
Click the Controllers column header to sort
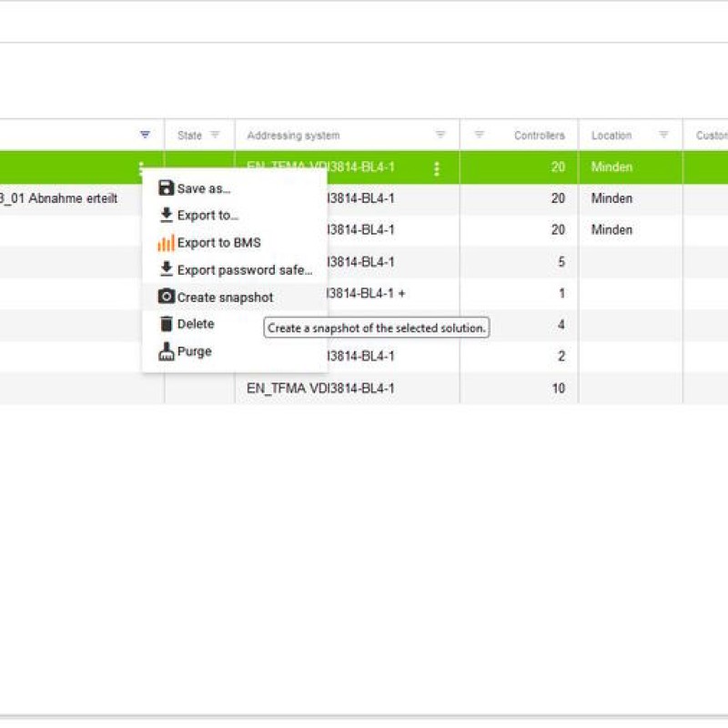click(x=541, y=134)
